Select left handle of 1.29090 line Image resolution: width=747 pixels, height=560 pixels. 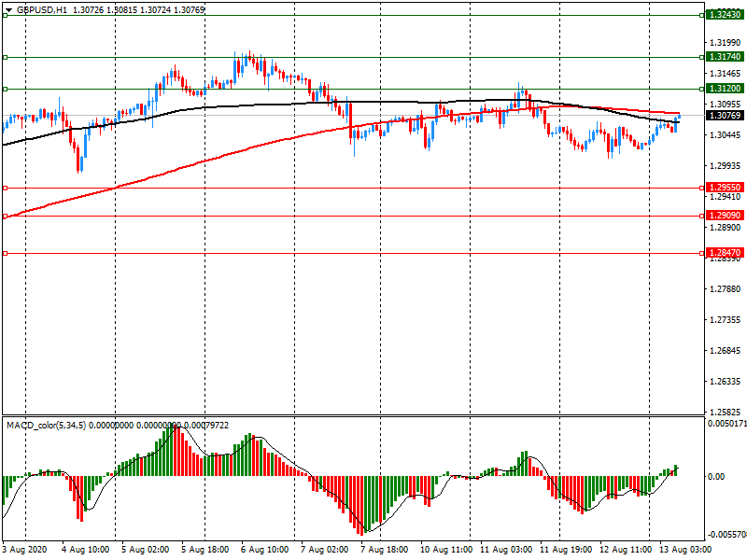(6, 217)
